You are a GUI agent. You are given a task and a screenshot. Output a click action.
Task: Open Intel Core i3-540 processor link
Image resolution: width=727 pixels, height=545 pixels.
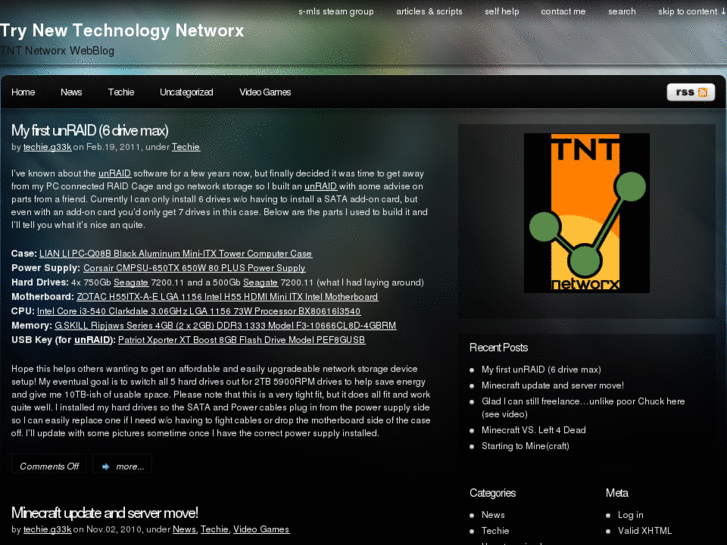[x=199, y=312]
